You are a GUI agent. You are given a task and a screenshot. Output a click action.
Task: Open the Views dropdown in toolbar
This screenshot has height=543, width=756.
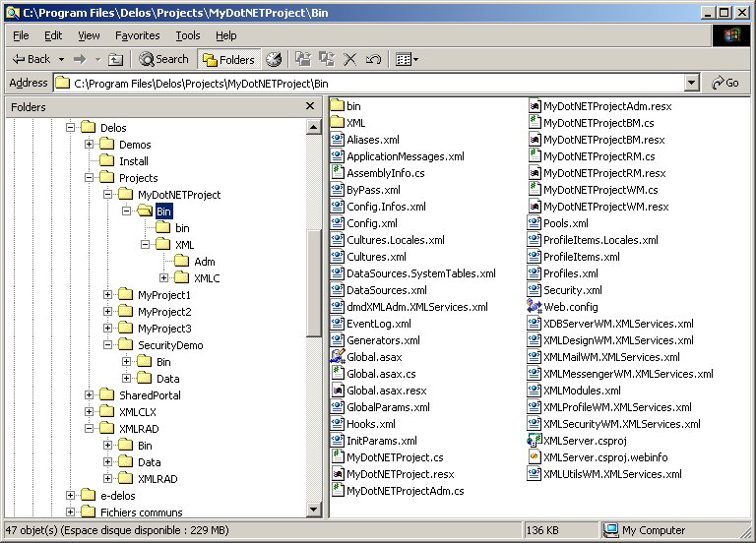click(407, 59)
